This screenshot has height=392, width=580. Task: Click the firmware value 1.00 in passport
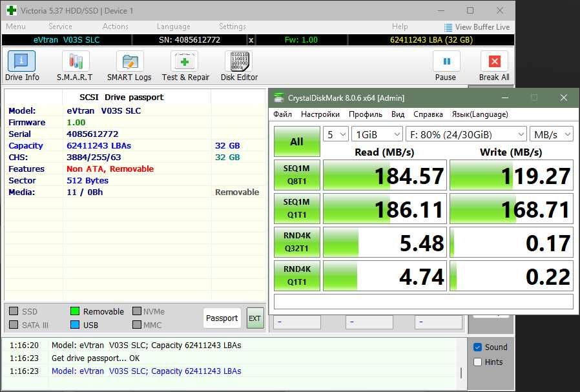click(76, 123)
